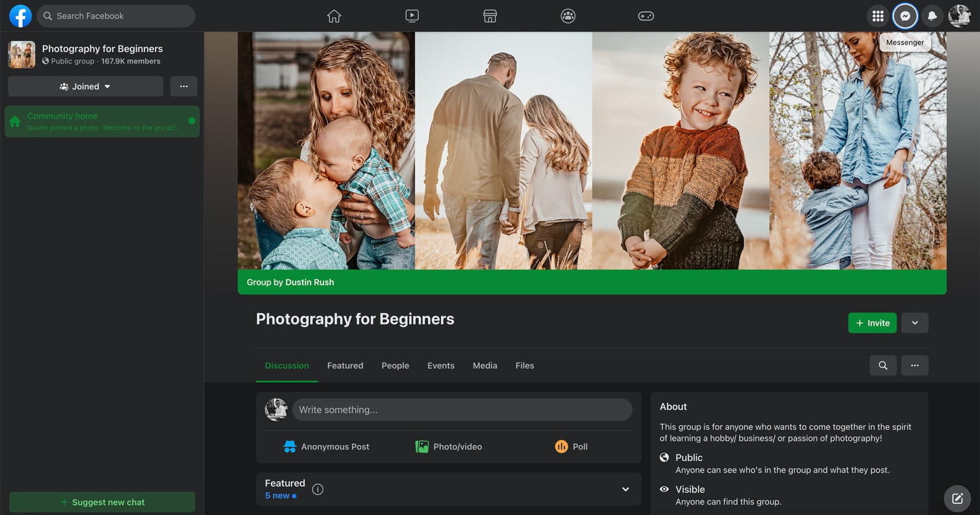Open the tab bar three-dot more menu
The image size is (980, 515).
[914, 366]
